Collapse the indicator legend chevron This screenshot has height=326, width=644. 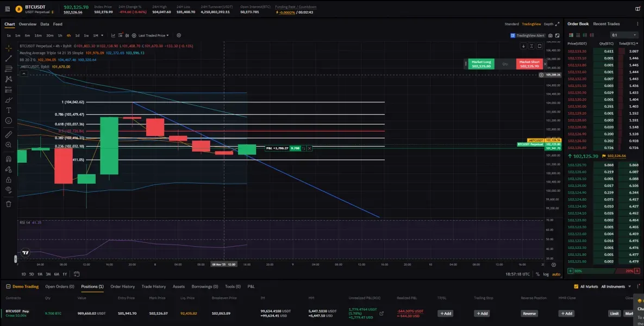tap(24, 73)
